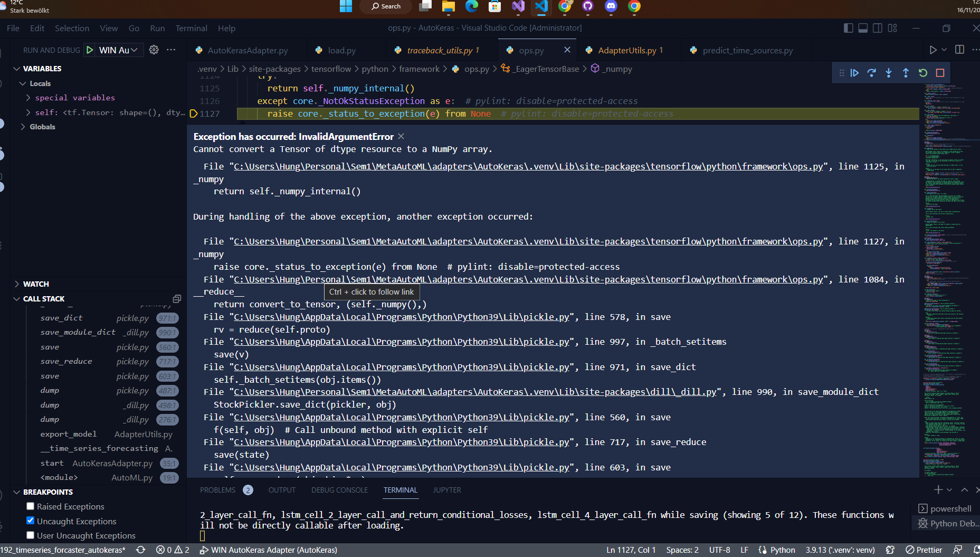This screenshot has width=980, height=557.
Task: Click the Step Over debug icon
Action: pos(871,72)
